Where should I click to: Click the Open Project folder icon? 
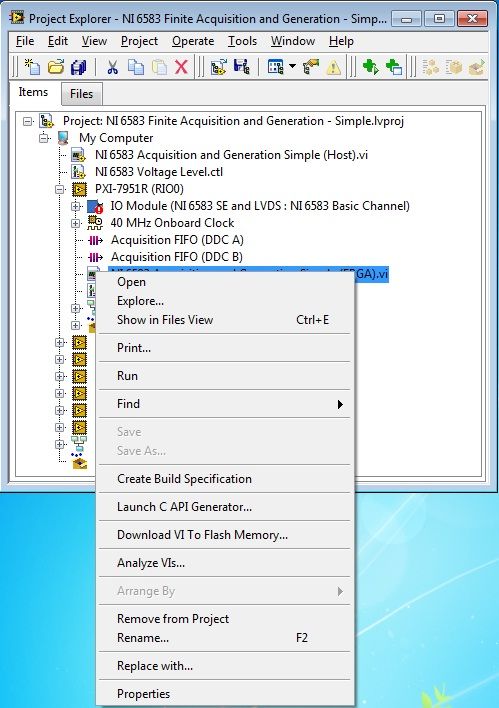click(x=56, y=67)
